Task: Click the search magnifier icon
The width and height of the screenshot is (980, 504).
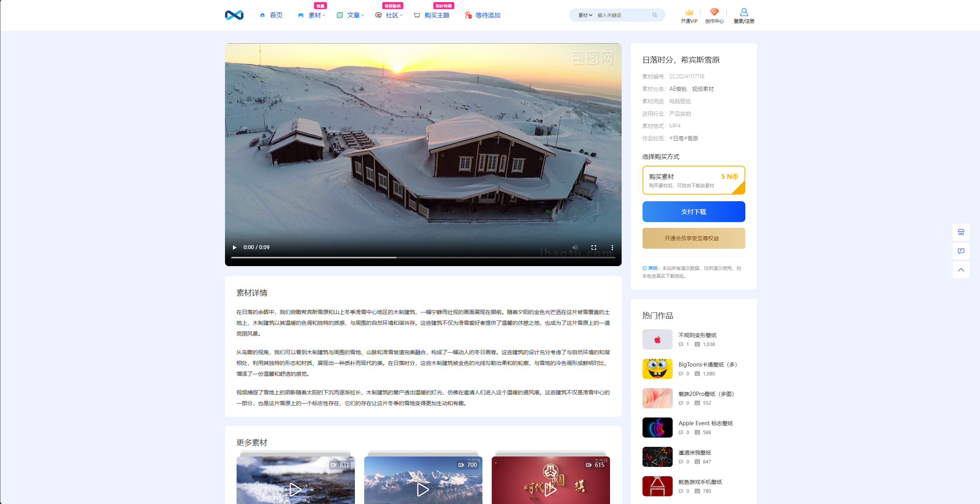Action: coord(655,15)
